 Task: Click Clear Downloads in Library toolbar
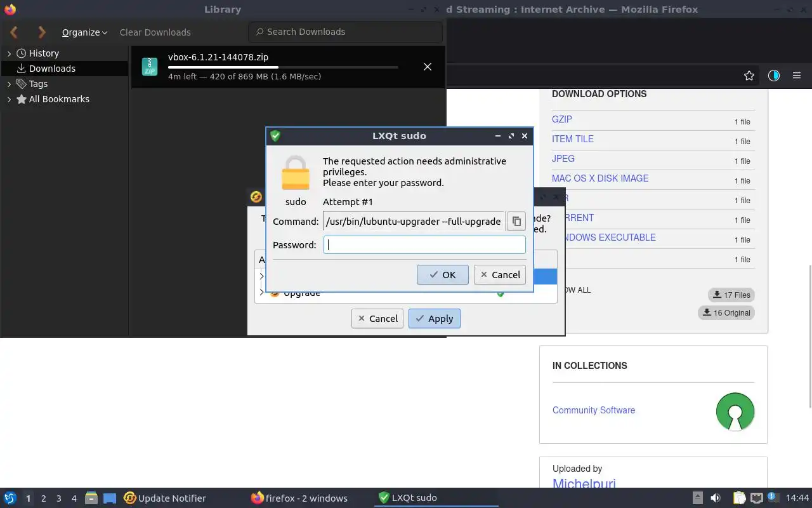tap(155, 32)
